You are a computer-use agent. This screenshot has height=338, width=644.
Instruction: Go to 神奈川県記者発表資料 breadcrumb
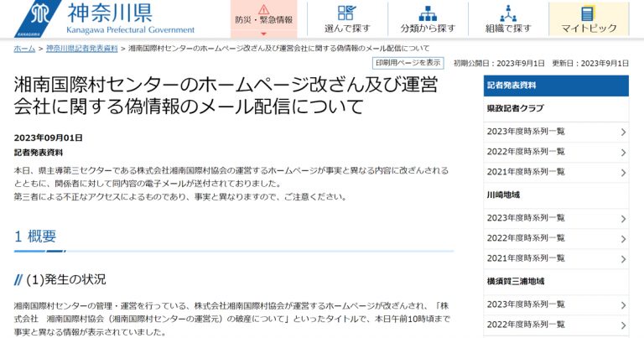81,49
